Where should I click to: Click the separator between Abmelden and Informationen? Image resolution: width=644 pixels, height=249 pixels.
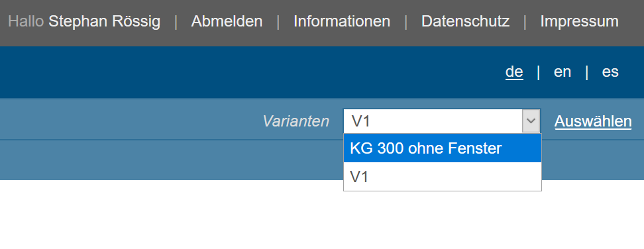click(x=278, y=22)
